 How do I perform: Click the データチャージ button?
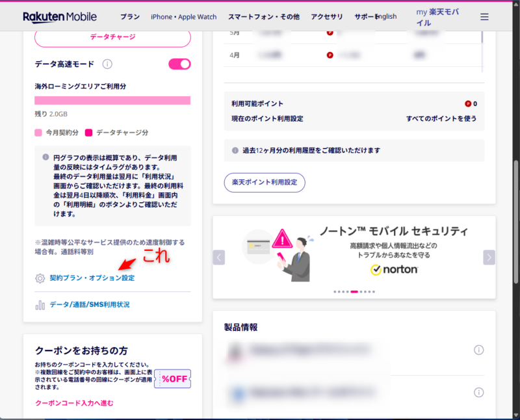[112, 37]
